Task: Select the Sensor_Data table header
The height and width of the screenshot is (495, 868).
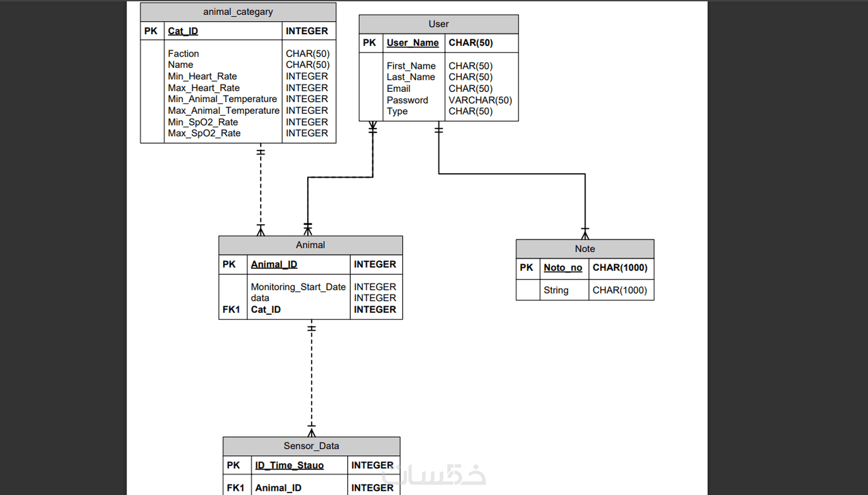Action: tap(311, 445)
